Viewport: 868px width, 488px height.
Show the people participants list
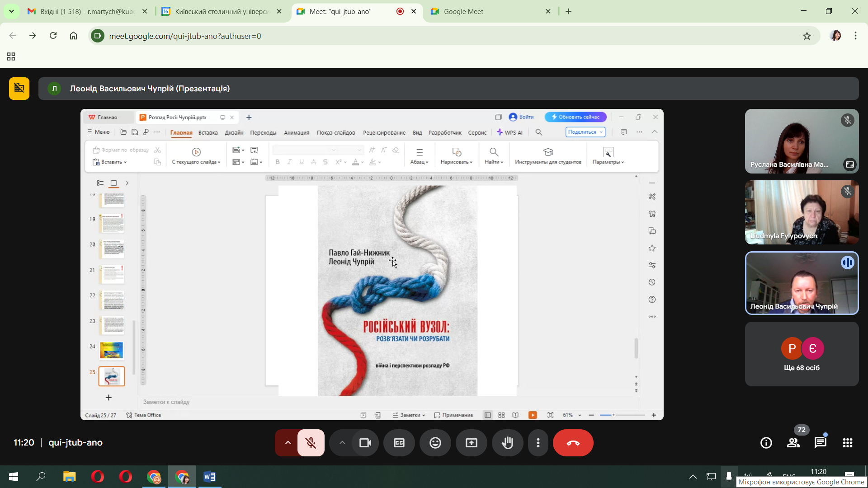tap(793, 443)
